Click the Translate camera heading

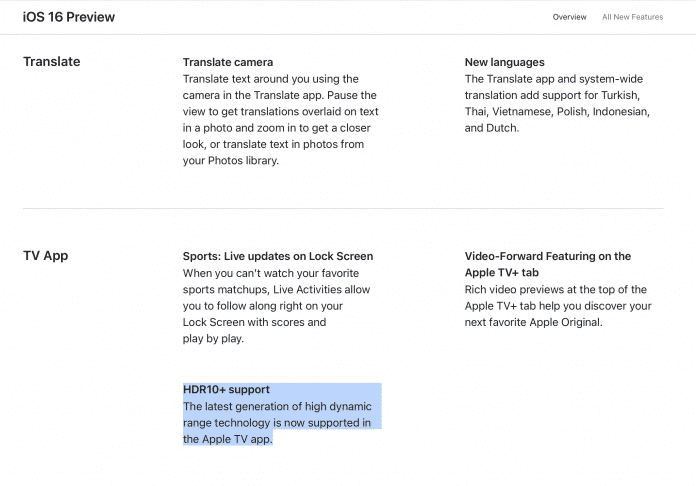(x=228, y=62)
